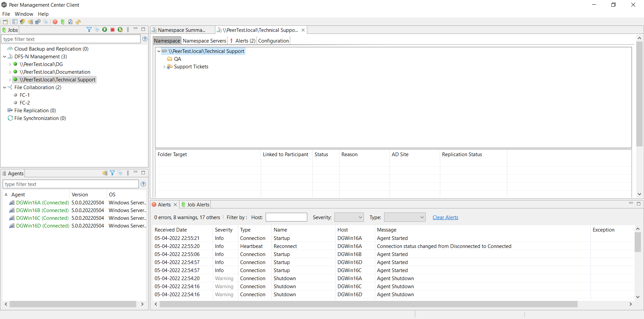Close the Alerts tab

[x=175, y=204]
